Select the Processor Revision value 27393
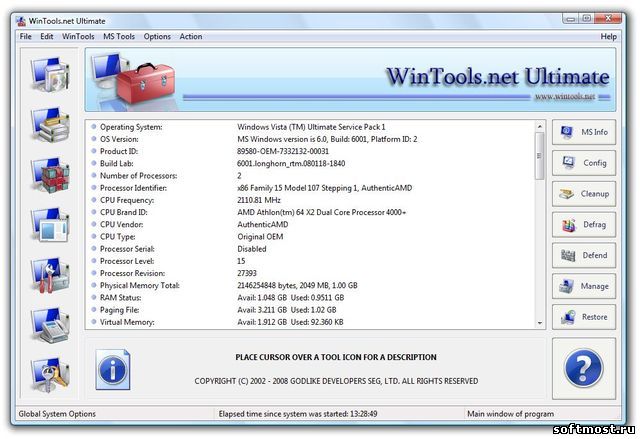 (247, 273)
